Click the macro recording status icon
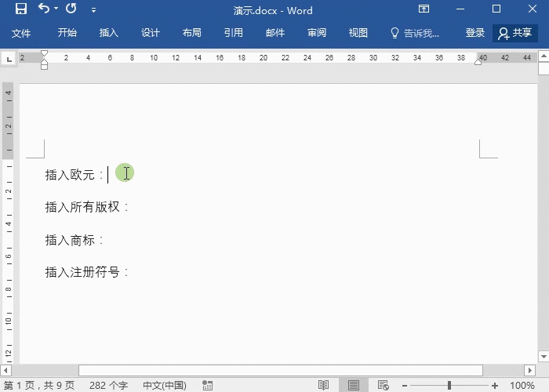The height and width of the screenshot is (392, 549). point(208,386)
